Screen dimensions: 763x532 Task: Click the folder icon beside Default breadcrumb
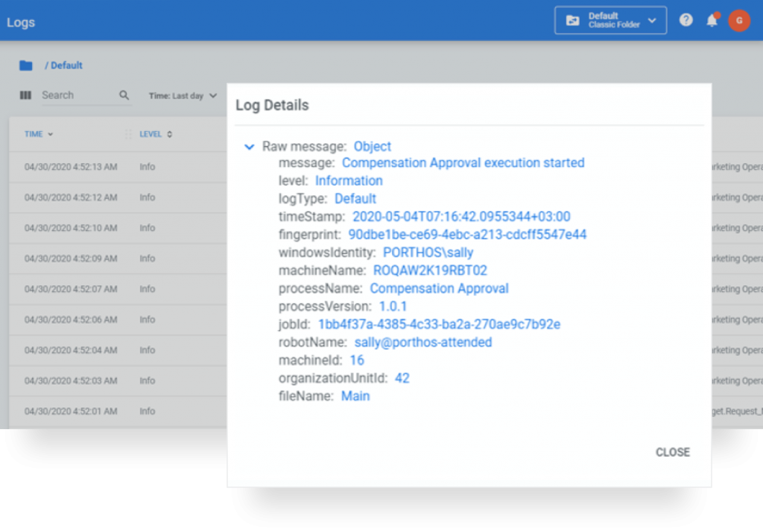click(x=26, y=66)
